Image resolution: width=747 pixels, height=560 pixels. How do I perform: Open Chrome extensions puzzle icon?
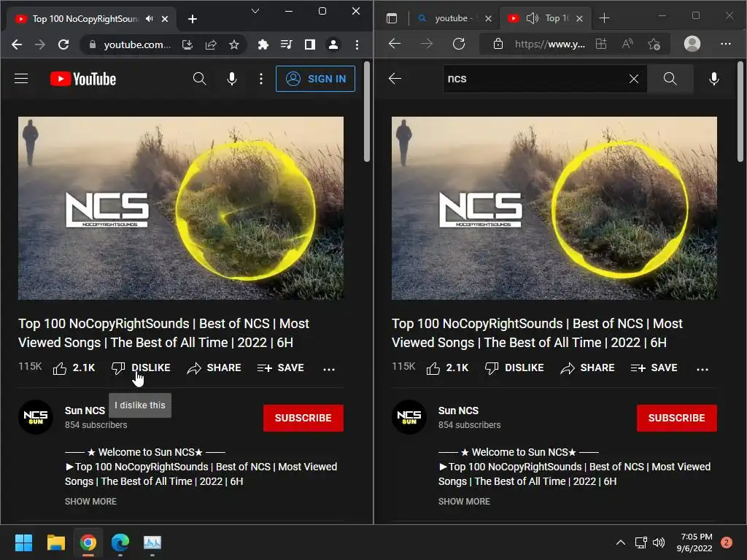tap(263, 44)
